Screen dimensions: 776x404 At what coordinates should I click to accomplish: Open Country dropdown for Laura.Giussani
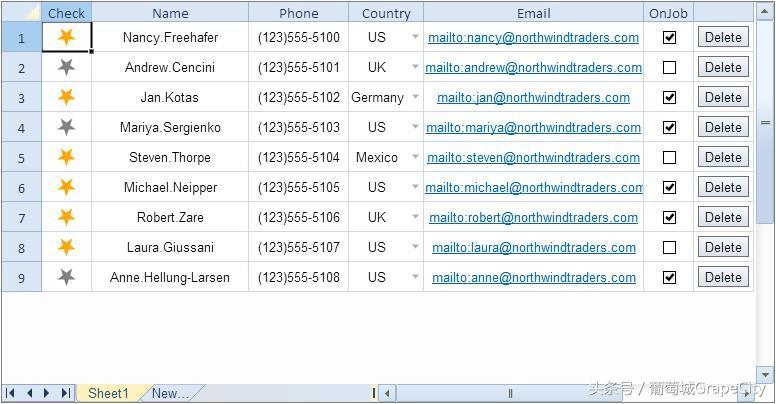(415, 247)
